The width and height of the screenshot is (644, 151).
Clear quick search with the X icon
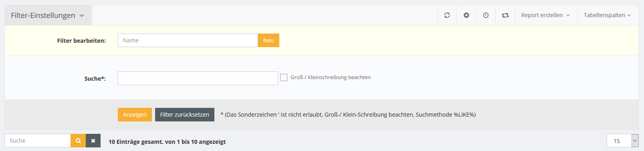93,141
